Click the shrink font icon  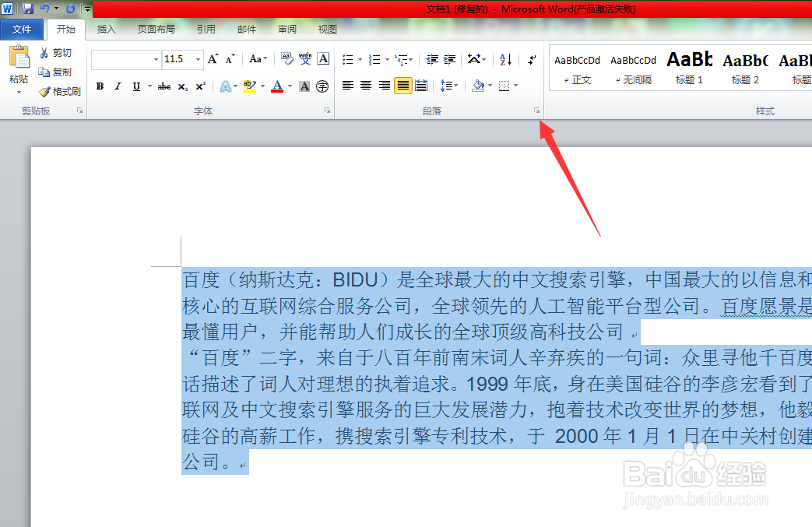coord(230,59)
